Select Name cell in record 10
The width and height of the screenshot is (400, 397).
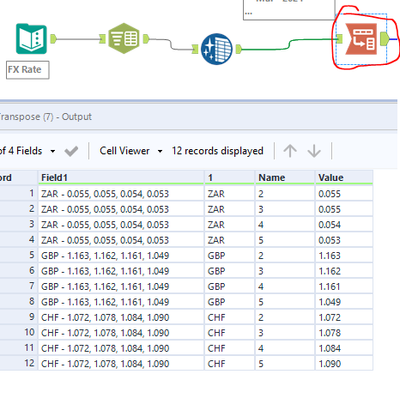[285, 333]
